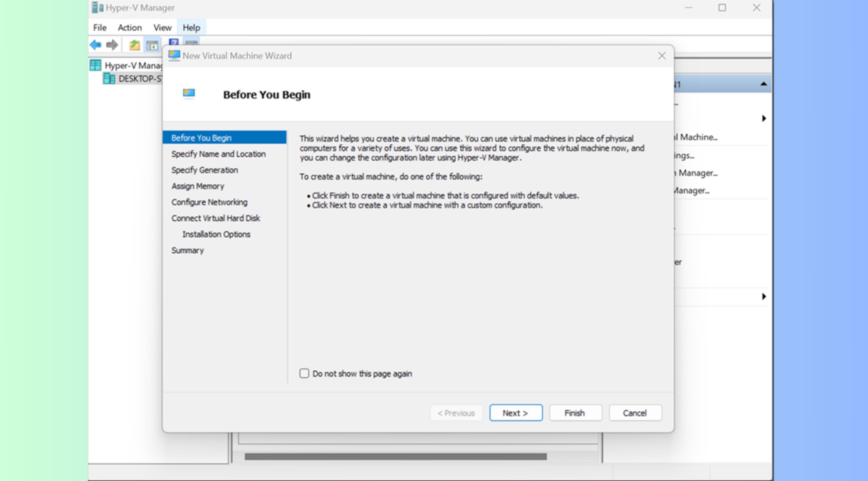Click the horizontal scrollbar in Hyper-V Manager
Viewport: 868px width, 481px height.
coord(396,457)
